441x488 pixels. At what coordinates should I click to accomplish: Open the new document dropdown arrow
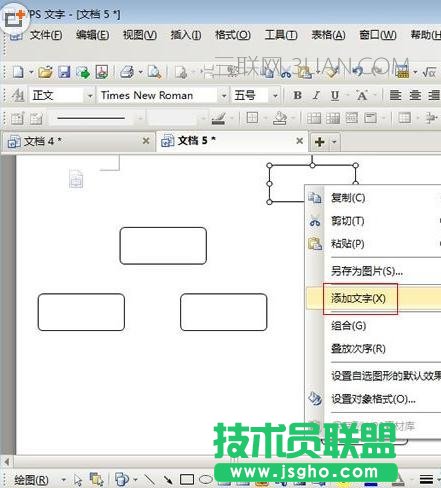(x=31, y=72)
